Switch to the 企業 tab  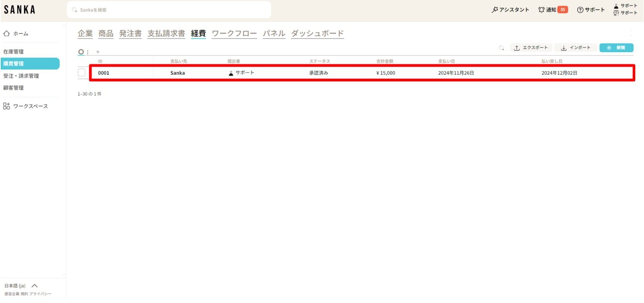tap(85, 34)
